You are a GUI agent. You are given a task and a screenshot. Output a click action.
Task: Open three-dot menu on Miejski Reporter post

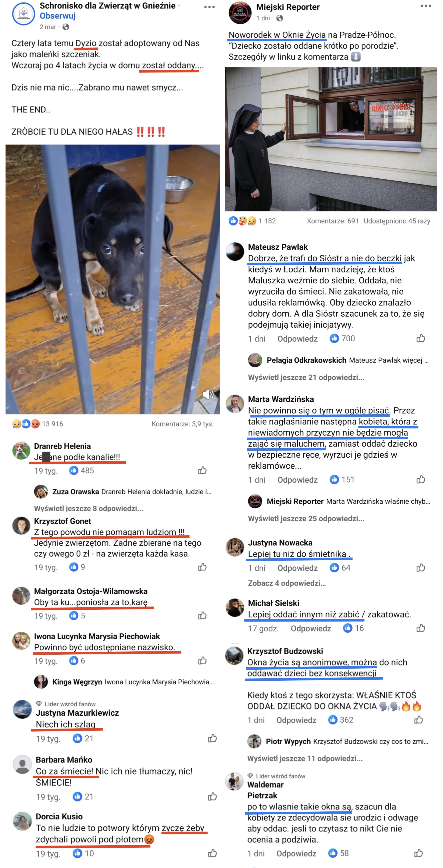click(x=426, y=6)
